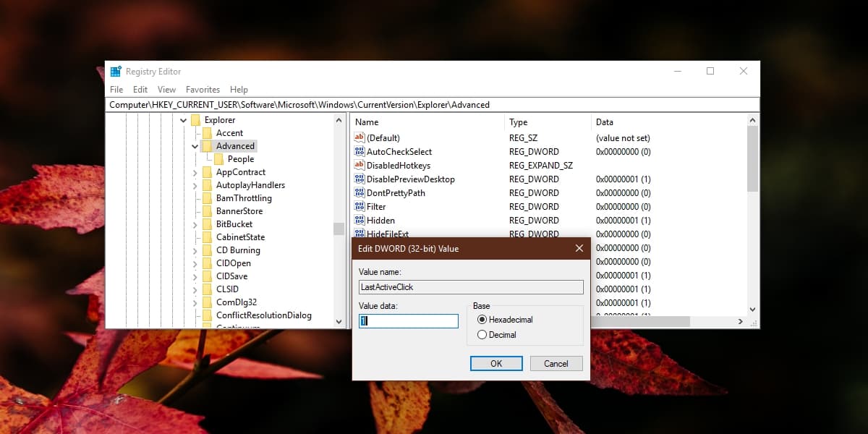Click the BamThrottling folder icon

(207, 198)
